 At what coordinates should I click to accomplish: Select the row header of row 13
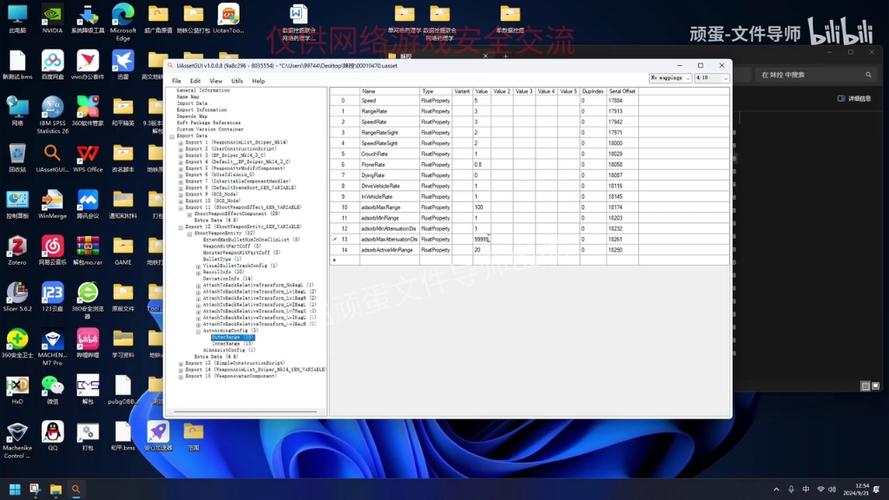click(344, 239)
